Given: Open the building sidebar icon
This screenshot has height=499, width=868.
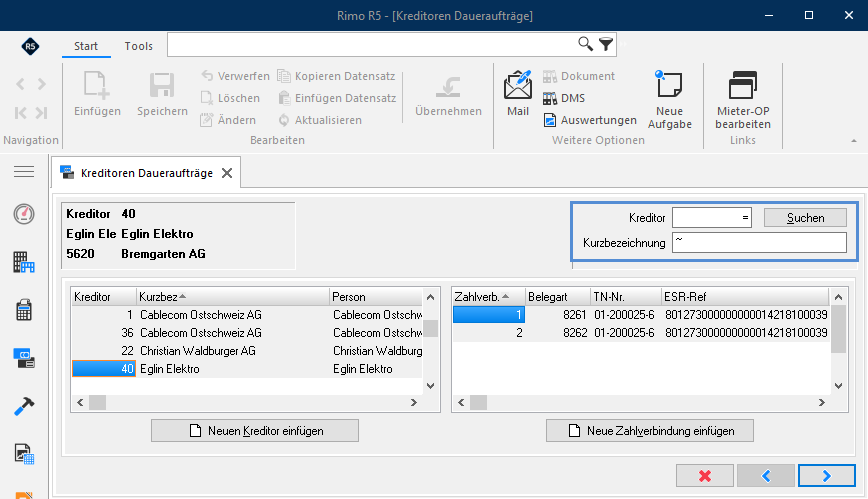Looking at the screenshot, I should click(x=24, y=262).
